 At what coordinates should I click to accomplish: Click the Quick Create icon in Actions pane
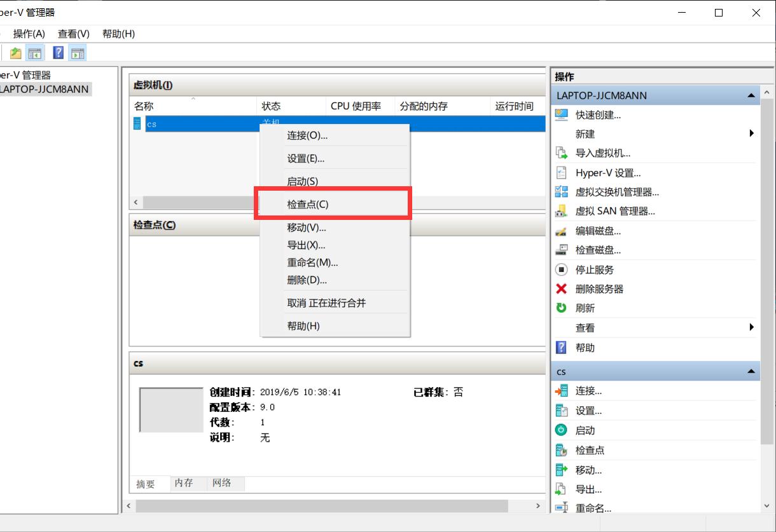coord(561,114)
